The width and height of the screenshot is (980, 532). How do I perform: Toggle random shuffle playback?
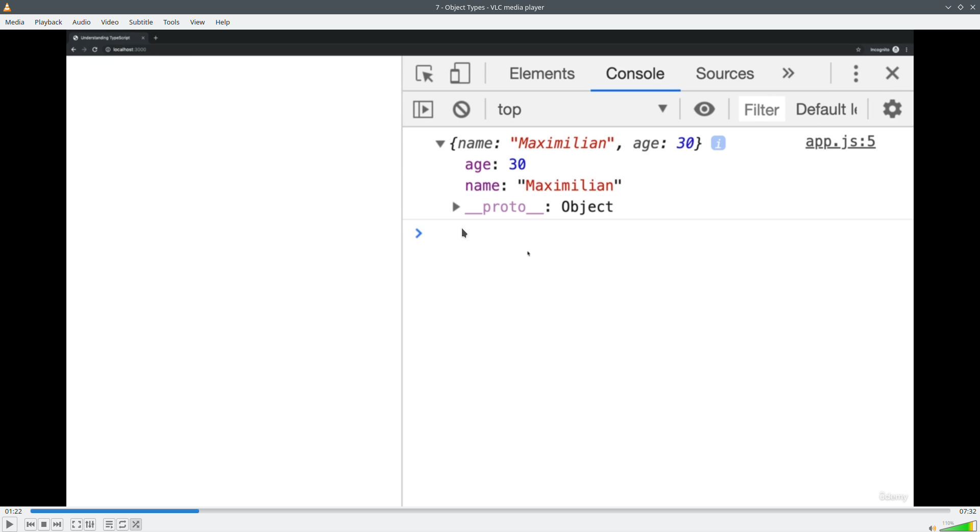pos(136,524)
